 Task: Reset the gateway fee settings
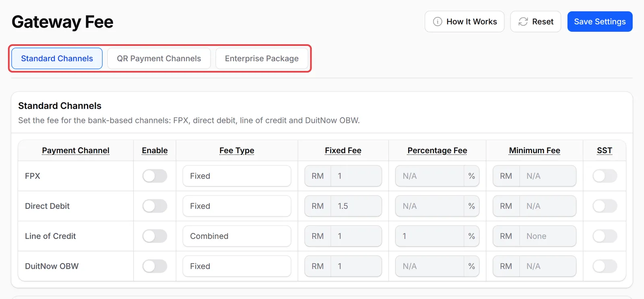[x=536, y=22]
